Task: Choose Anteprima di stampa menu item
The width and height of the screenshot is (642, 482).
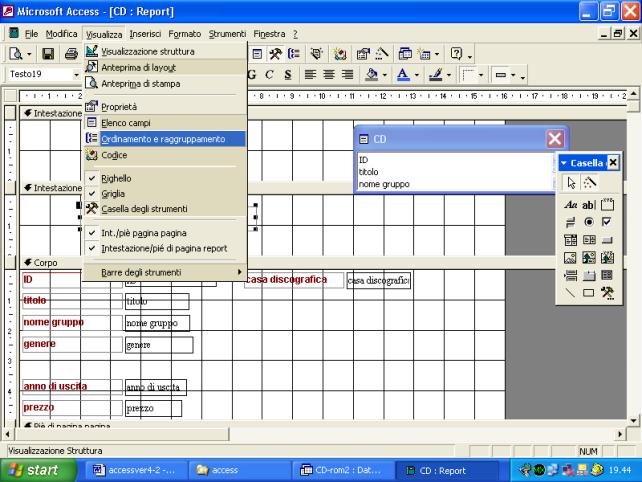Action: (165, 84)
